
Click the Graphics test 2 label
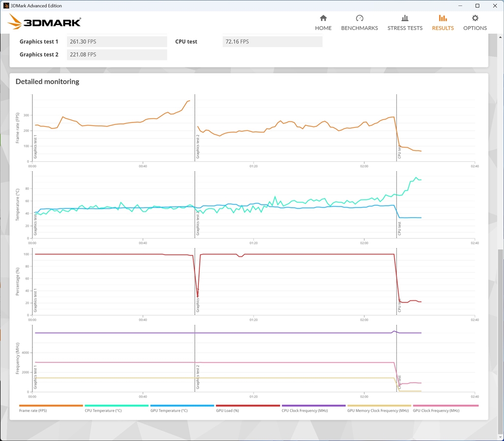point(39,55)
